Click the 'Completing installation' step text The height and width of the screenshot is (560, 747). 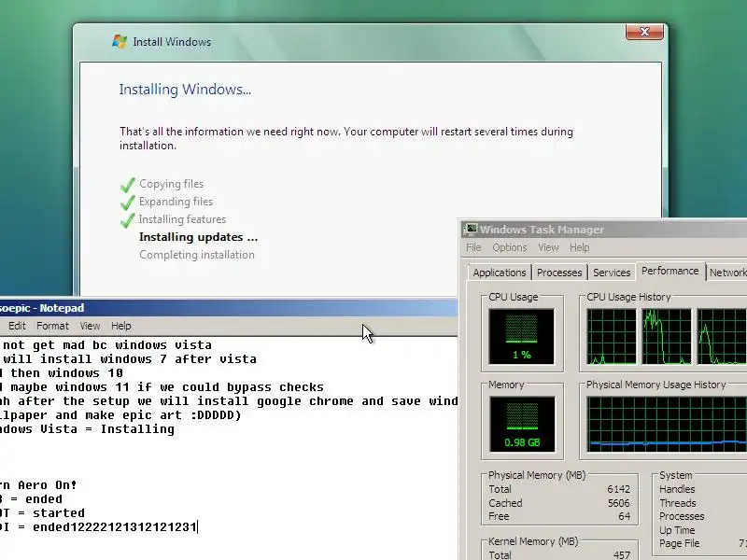197,255
